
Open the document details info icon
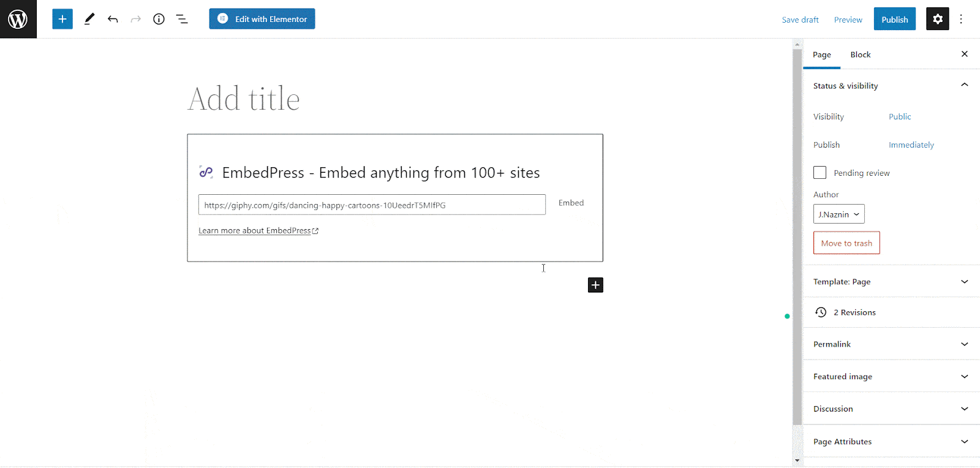[x=159, y=19]
